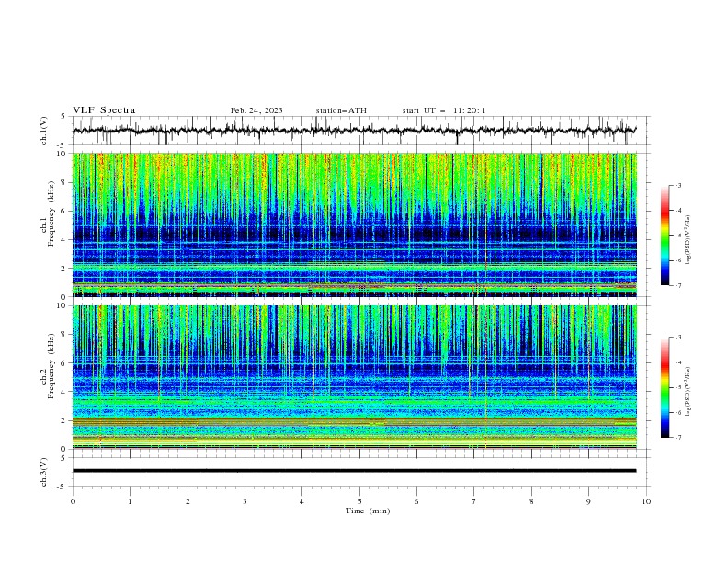Click the "ch.3(V)" axis label
728x563 pixels.
point(44,472)
